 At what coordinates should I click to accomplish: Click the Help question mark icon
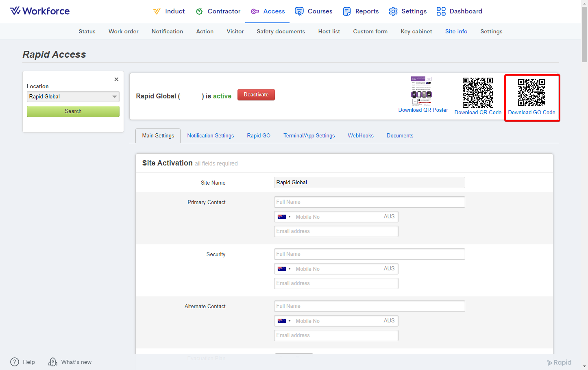tap(15, 362)
